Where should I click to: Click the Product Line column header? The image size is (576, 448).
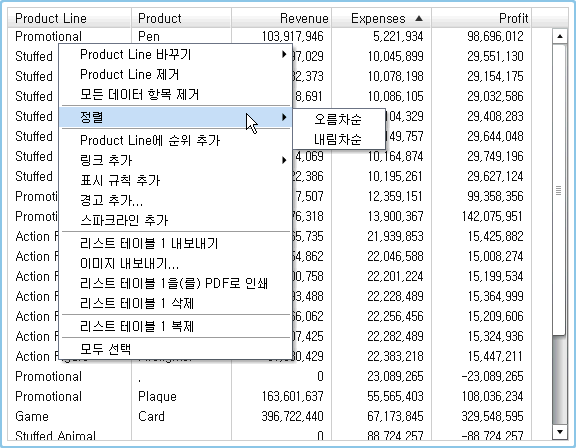(x=69, y=18)
